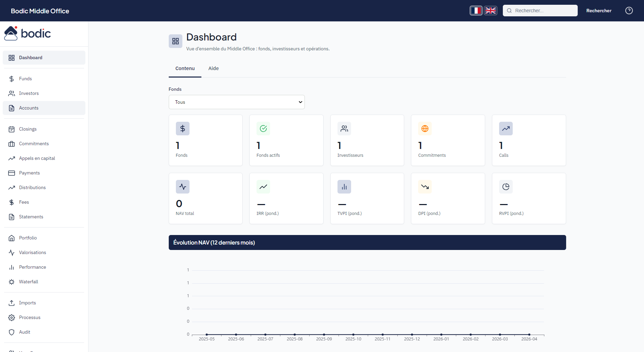Switch interface to French flag
This screenshot has width=644, height=352.
click(476, 11)
